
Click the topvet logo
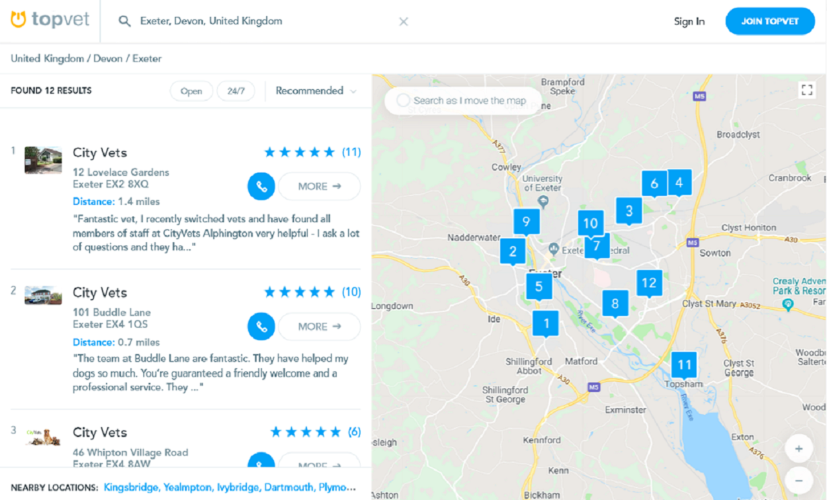(50, 21)
